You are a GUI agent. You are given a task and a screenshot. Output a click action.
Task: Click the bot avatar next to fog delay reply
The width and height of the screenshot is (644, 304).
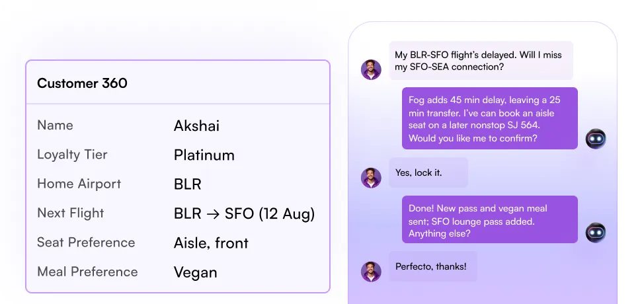click(x=596, y=138)
